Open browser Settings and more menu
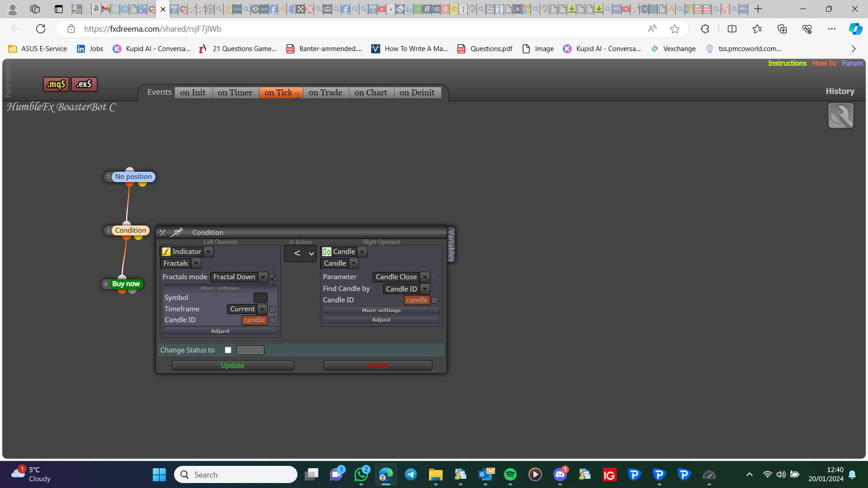This screenshot has width=868, height=488. [831, 29]
